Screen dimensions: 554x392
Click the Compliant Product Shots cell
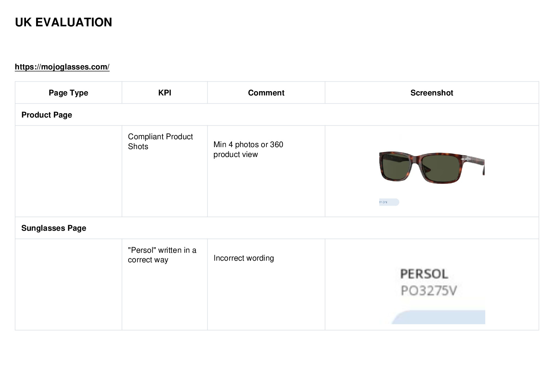tap(164, 171)
